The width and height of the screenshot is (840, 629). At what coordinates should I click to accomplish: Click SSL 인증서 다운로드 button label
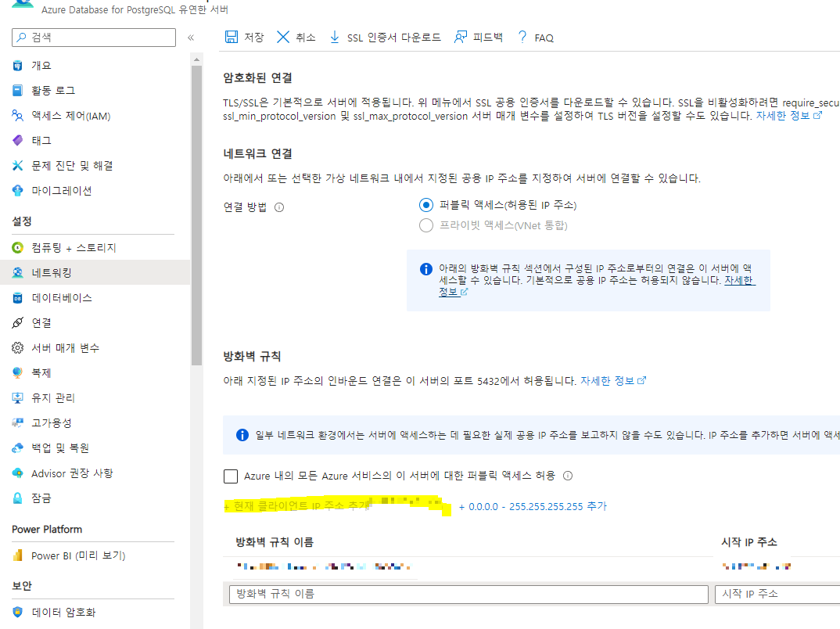coord(393,38)
